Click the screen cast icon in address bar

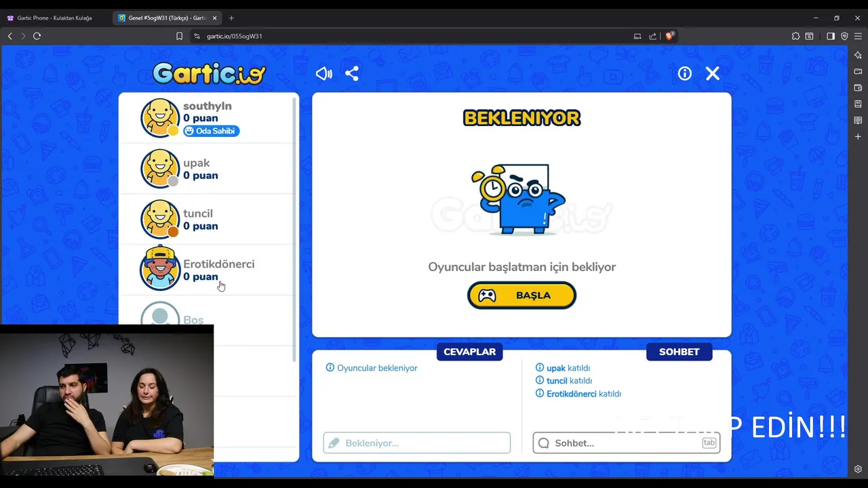click(x=637, y=36)
